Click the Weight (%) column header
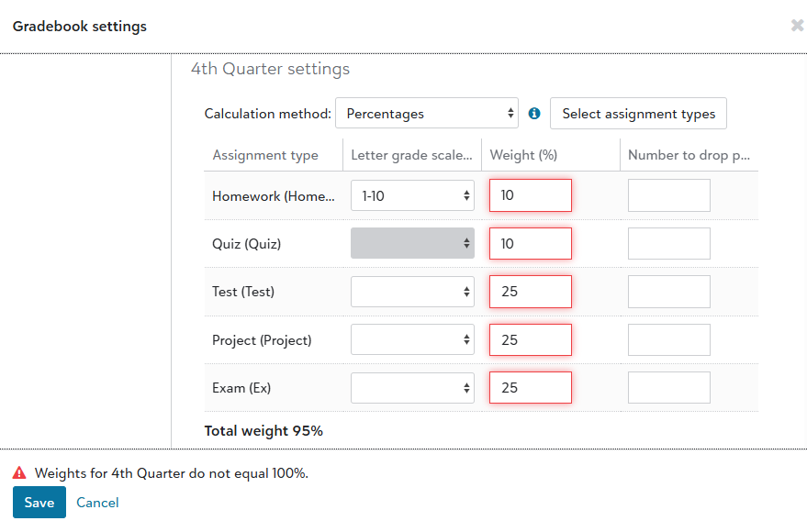The image size is (807, 532). tap(523, 155)
